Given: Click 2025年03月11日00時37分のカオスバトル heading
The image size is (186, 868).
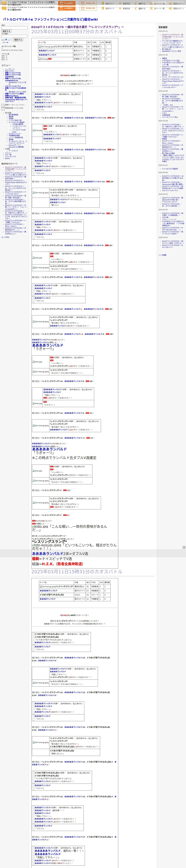Looking at the screenshot, I should (77, 32).
